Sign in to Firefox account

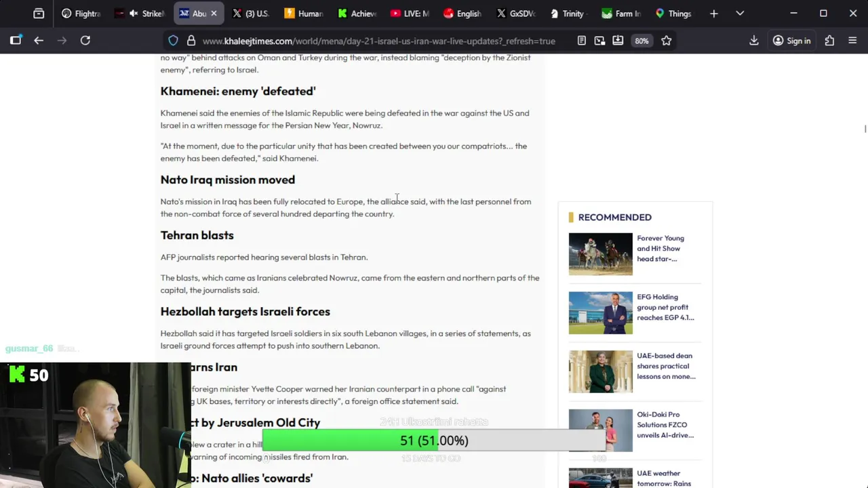pyautogui.click(x=791, y=41)
